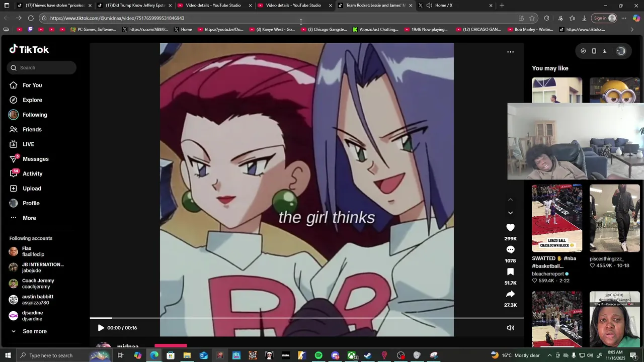Open the weather widget showing 16°C
Viewport: 644px width, 362px height.
click(515, 355)
